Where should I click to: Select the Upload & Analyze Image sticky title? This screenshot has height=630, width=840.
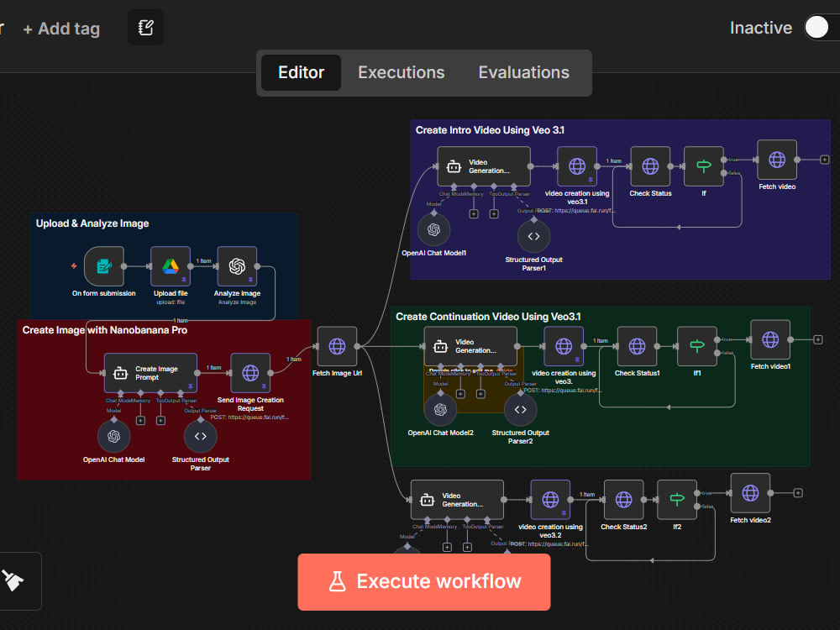(x=92, y=223)
